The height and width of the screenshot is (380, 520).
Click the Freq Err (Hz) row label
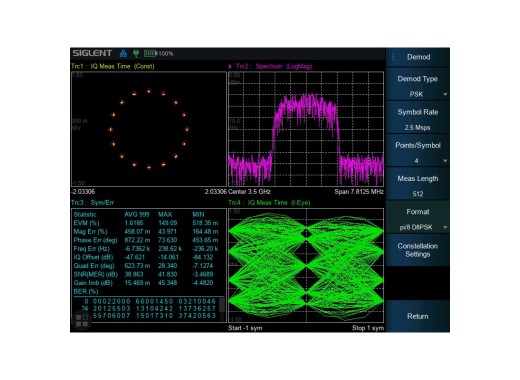92,249
